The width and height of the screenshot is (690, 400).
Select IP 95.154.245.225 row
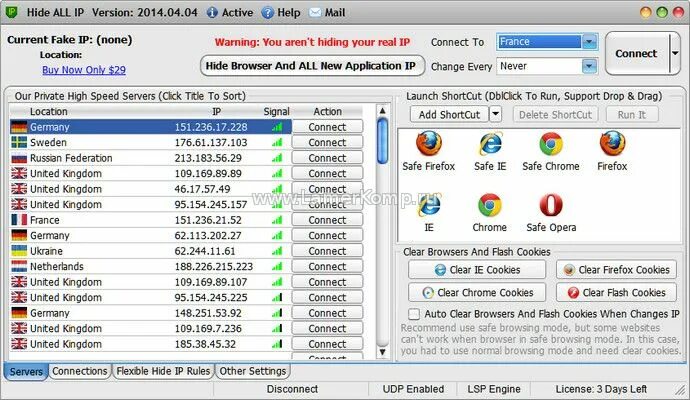pos(150,297)
